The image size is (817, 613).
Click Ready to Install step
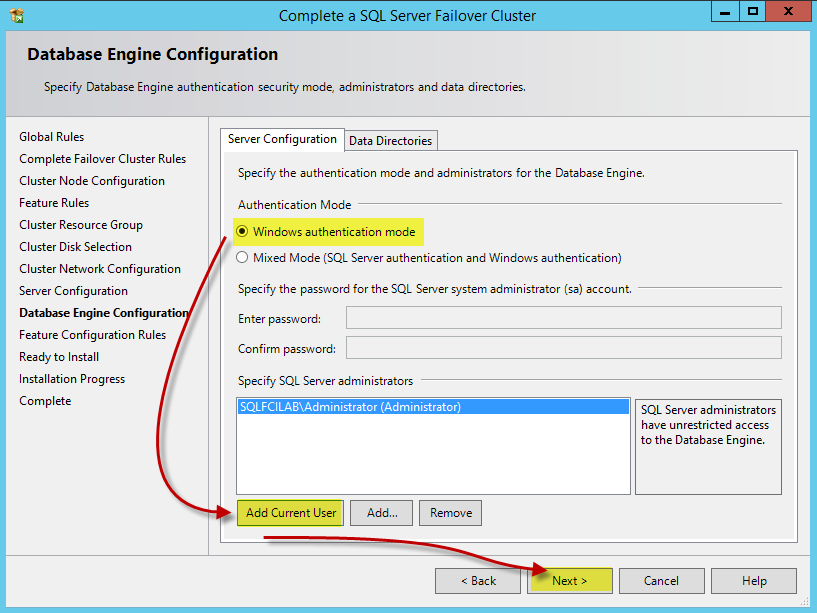pyautogui.click(x=59, y=357)
